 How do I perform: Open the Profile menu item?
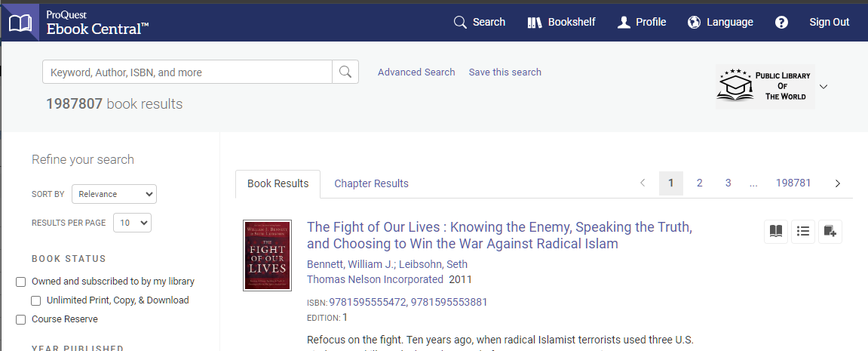click(x=642, y=22)
